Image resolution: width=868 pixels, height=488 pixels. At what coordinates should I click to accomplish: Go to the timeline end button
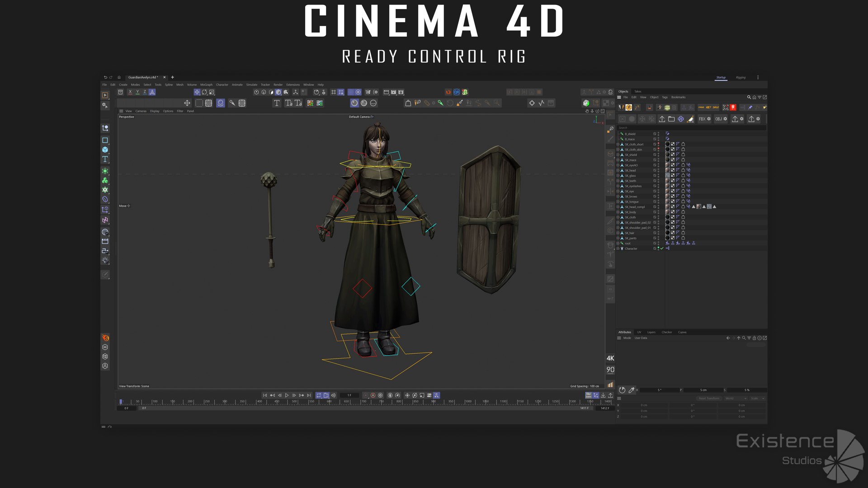(x=309, y=395)
